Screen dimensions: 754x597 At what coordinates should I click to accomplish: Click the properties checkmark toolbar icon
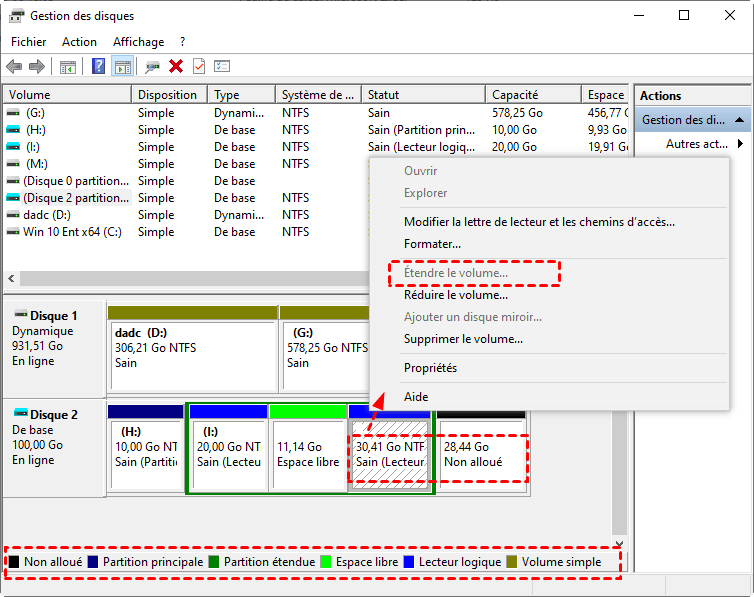point(199,66)
